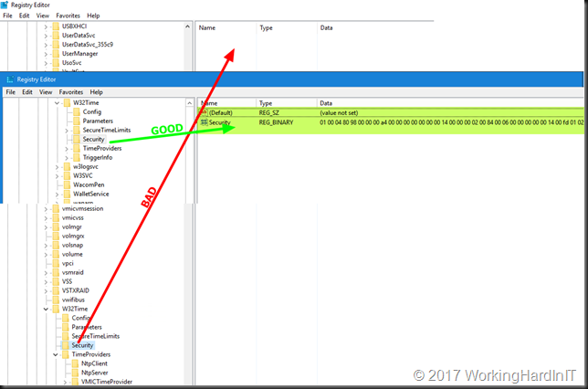588x389 pixels.
Task: Open the Help menu in the front window
Action: click(x=96, y=92)
